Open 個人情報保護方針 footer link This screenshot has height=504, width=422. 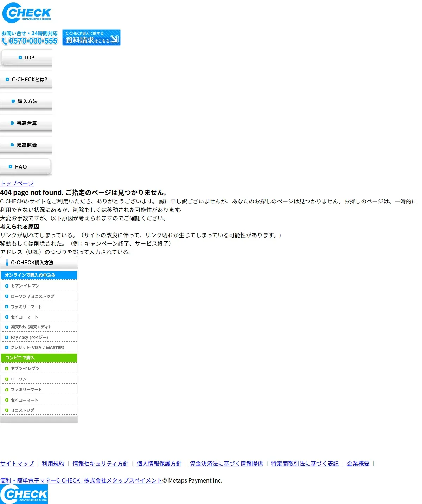tap(159, 464)
